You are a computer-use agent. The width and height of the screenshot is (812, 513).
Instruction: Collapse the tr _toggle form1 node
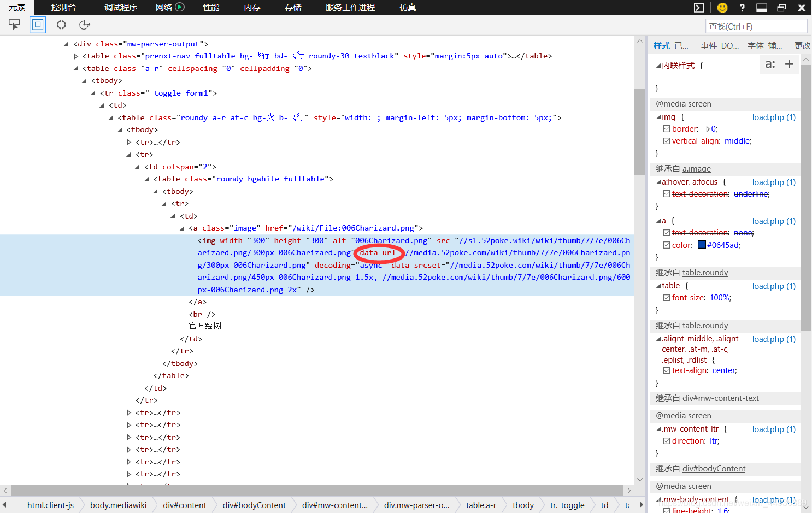click(x=93, y=93)
